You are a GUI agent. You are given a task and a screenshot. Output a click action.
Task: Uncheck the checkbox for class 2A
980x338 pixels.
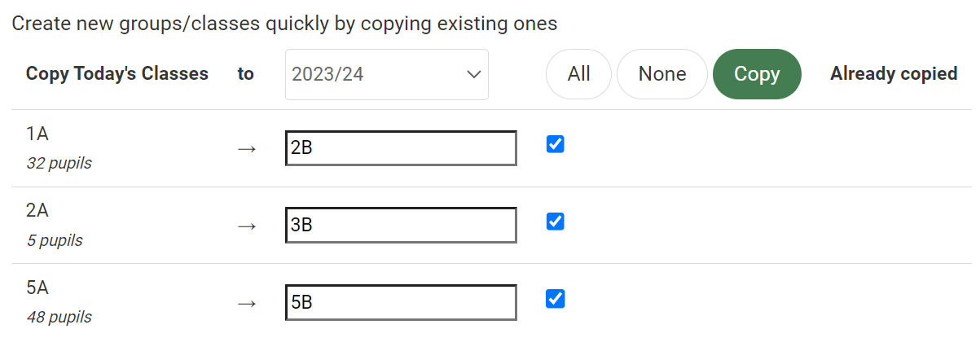coord(555,222)
